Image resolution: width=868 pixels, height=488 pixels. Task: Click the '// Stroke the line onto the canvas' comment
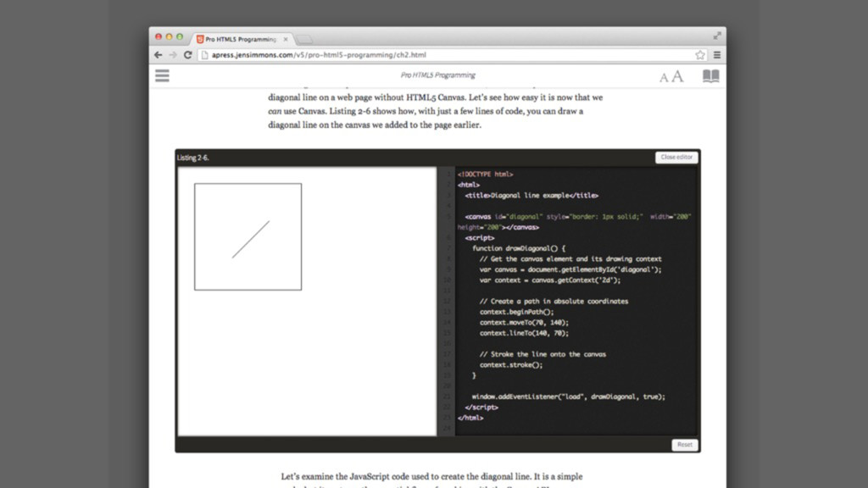click(542, 355)
